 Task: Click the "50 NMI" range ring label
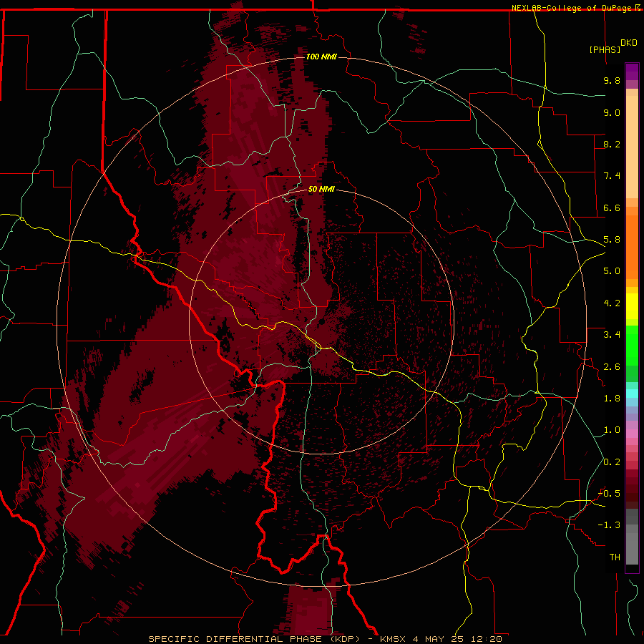click(x=321, y=189)
